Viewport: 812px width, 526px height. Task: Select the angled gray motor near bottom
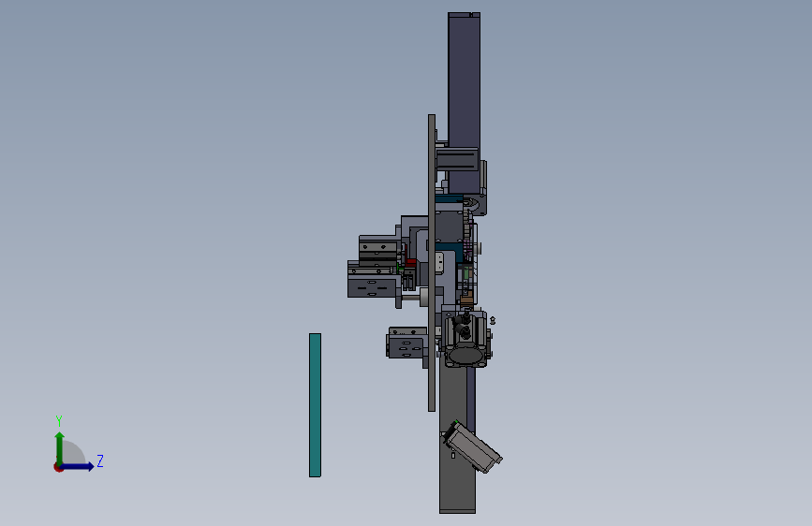point(472,446)
